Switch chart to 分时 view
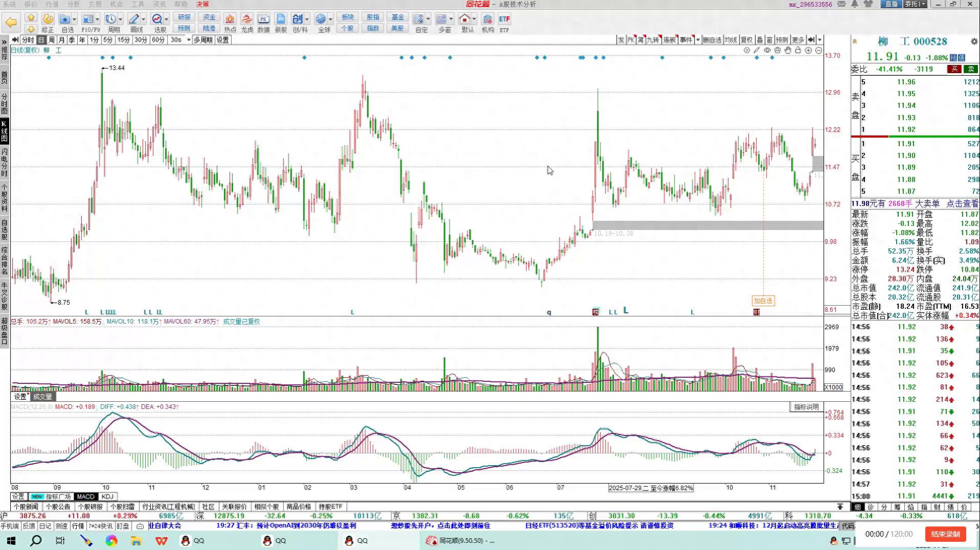Screen dimensions: 980x550 click(x=28, y=40)
